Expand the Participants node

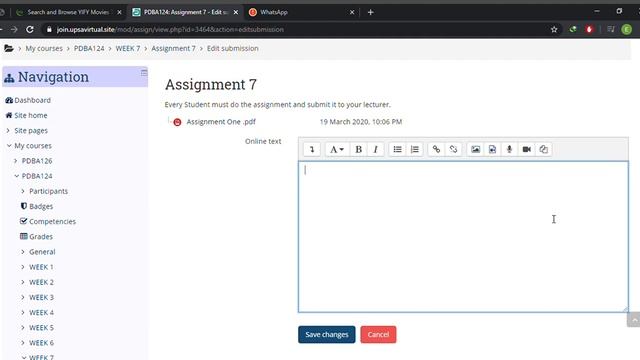click(23, 191)
